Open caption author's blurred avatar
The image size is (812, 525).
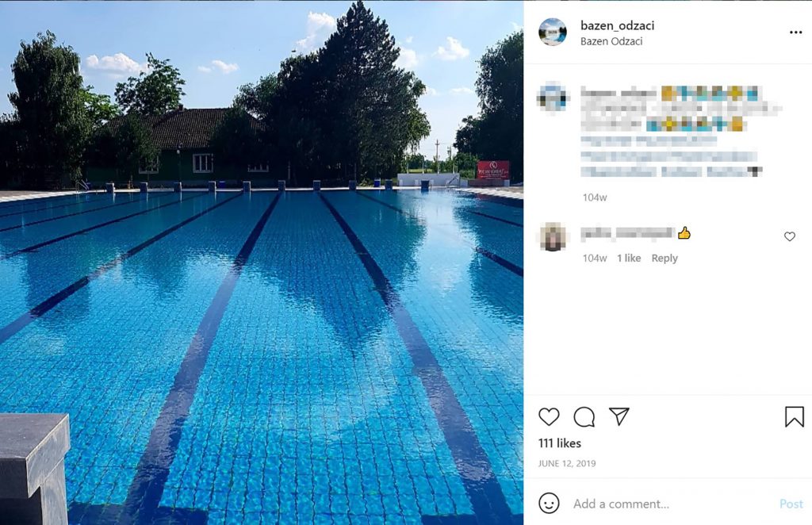point(553,97)
